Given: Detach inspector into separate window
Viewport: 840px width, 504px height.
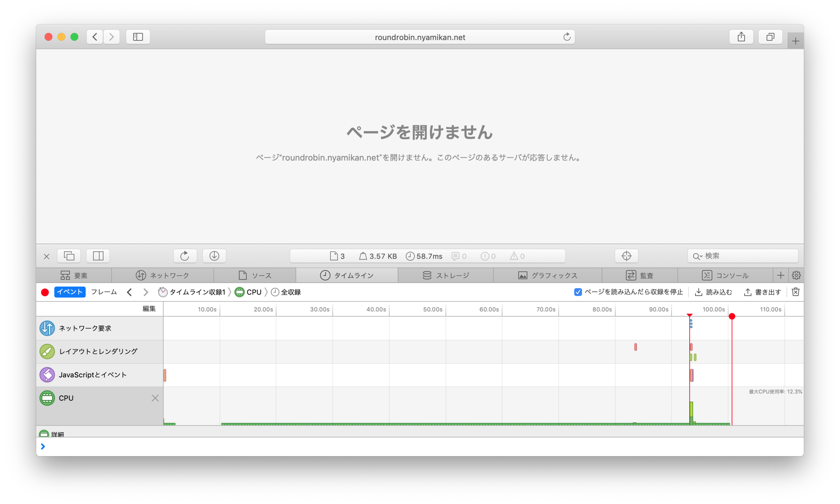Looking at the screenshot, I should point(69,256).
